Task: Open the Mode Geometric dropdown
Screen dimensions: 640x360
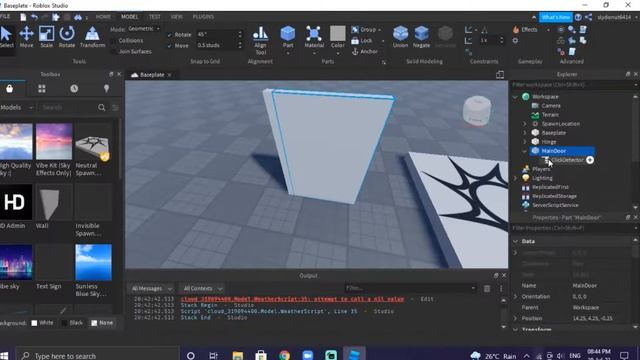Action: [144, 29]
